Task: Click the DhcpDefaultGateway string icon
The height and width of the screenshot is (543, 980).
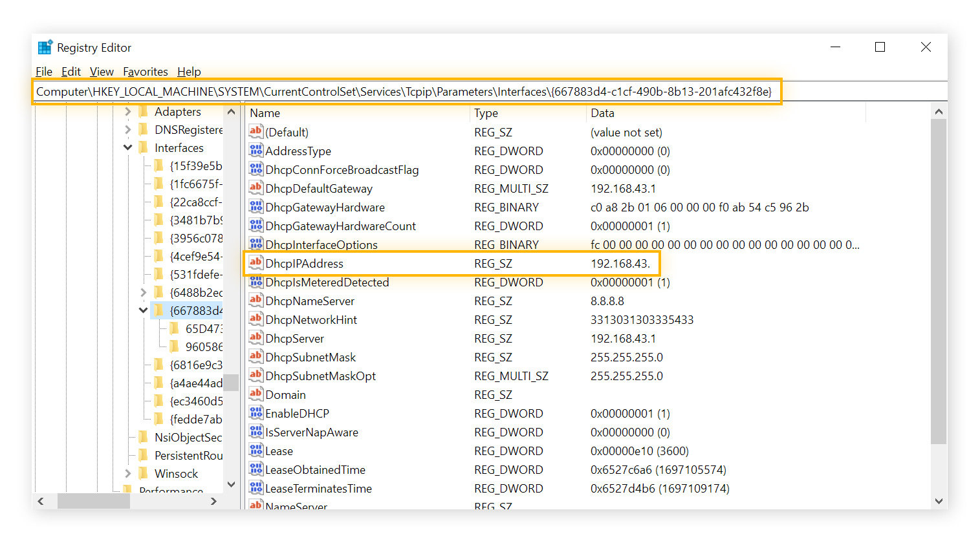Action: click(x=256, y=188)
